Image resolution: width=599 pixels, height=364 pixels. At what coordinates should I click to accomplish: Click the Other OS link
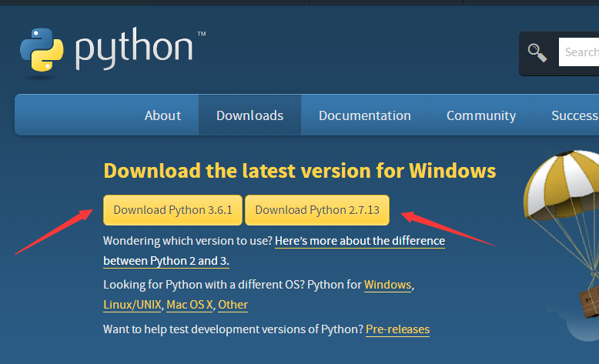pos(233,305)
